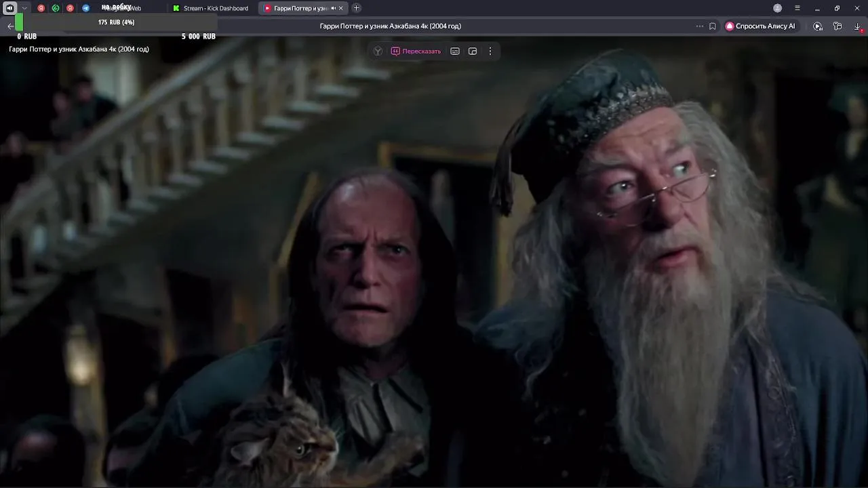Click the donation goal progress bar

(116, 22)
